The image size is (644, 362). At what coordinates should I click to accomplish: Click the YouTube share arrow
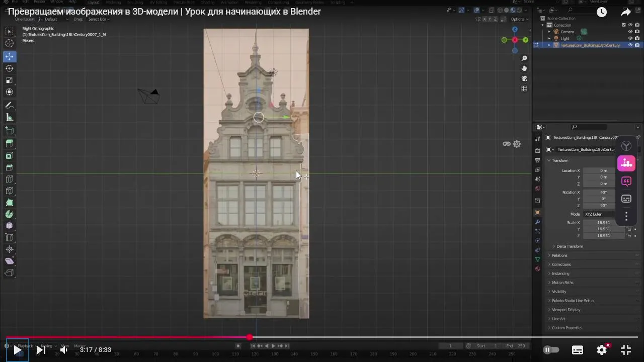click(626, 12)
